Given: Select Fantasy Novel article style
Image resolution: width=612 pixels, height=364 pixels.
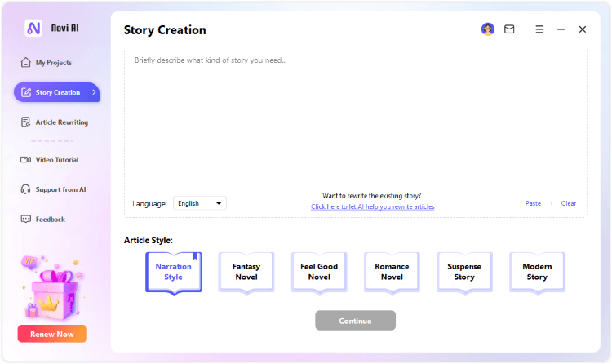Looking at the screenshot, I should (246, 273).
